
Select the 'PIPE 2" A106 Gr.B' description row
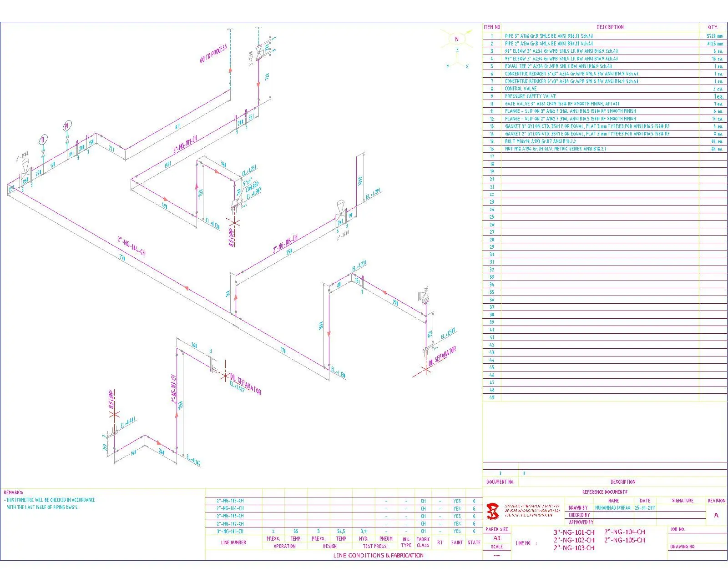pos(600,44)
